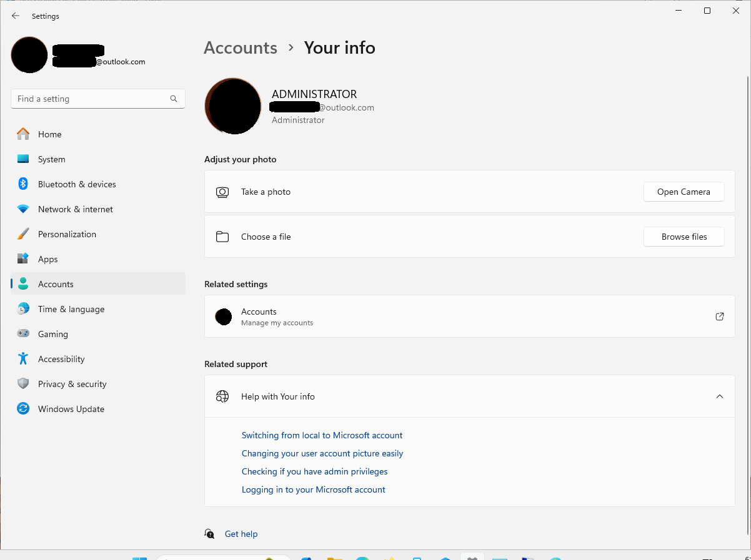751x560 pixels.
Task: Click the large account photo on Your info
Action: pos(233,106)
